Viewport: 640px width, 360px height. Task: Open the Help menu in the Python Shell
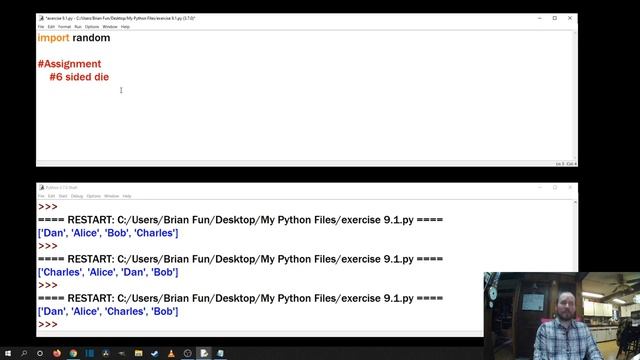coord(127,196)
